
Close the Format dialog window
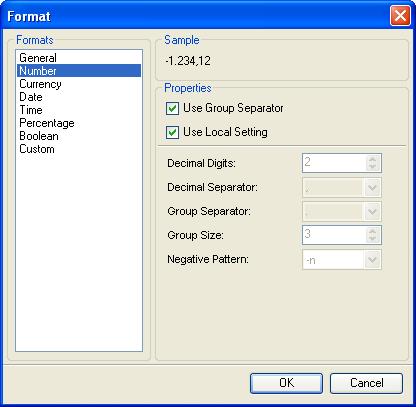(x=400, y=16)
